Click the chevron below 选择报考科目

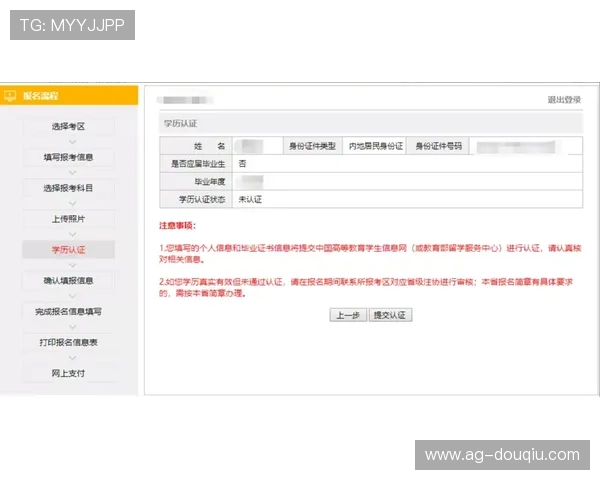[72, 203]
